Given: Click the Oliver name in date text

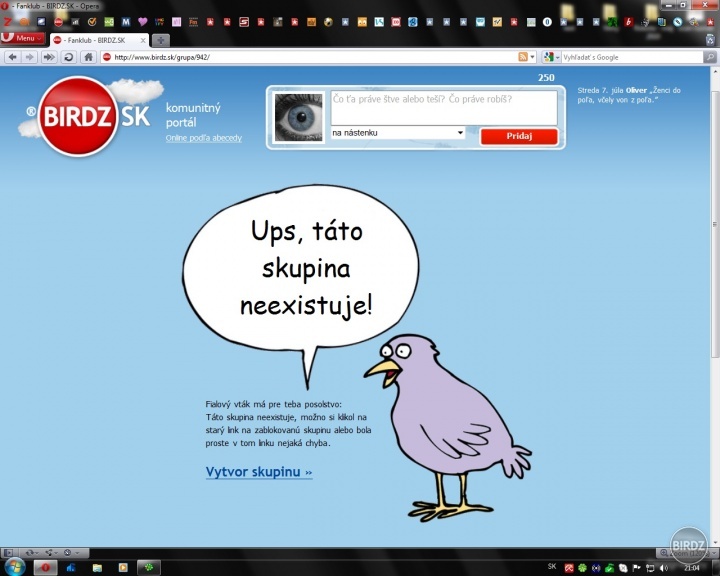Looking at the screenshot, I should tap(636, 90).
